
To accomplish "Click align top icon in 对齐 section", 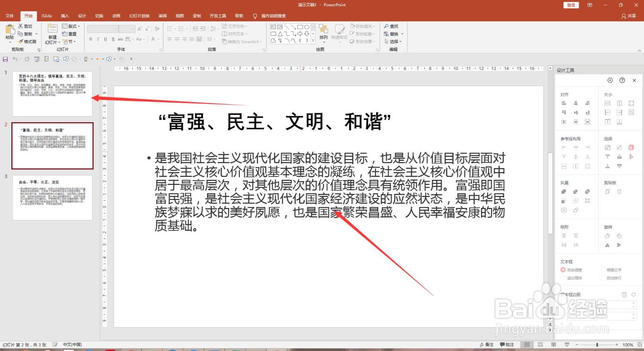I will pyautogui.click(x=564, y=113).
